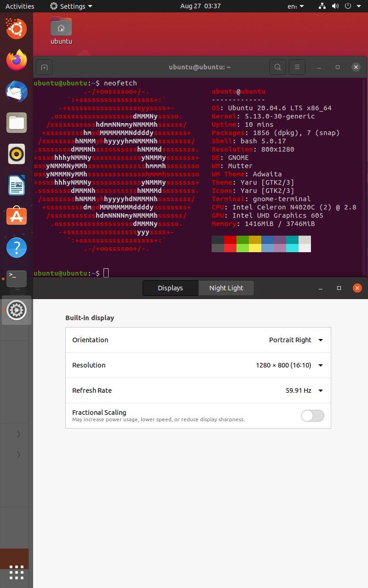Maximize the terminal window
Image resolution: width=368 pixels, height=588 pixels.
(338, 67)
